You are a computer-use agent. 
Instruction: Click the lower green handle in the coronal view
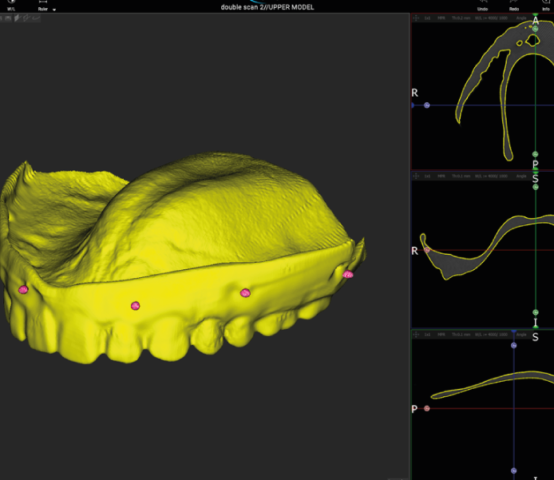(536, 313)
